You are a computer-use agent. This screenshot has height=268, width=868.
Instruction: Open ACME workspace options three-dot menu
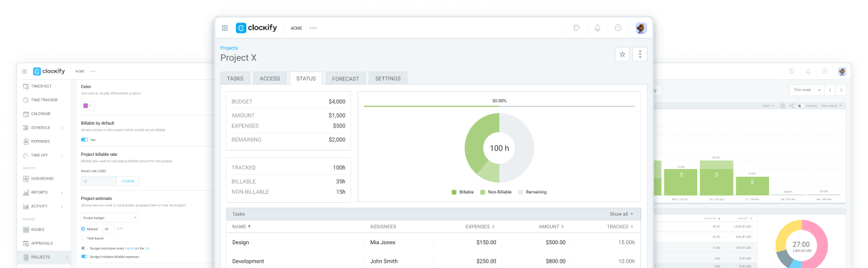coord(313,28)
